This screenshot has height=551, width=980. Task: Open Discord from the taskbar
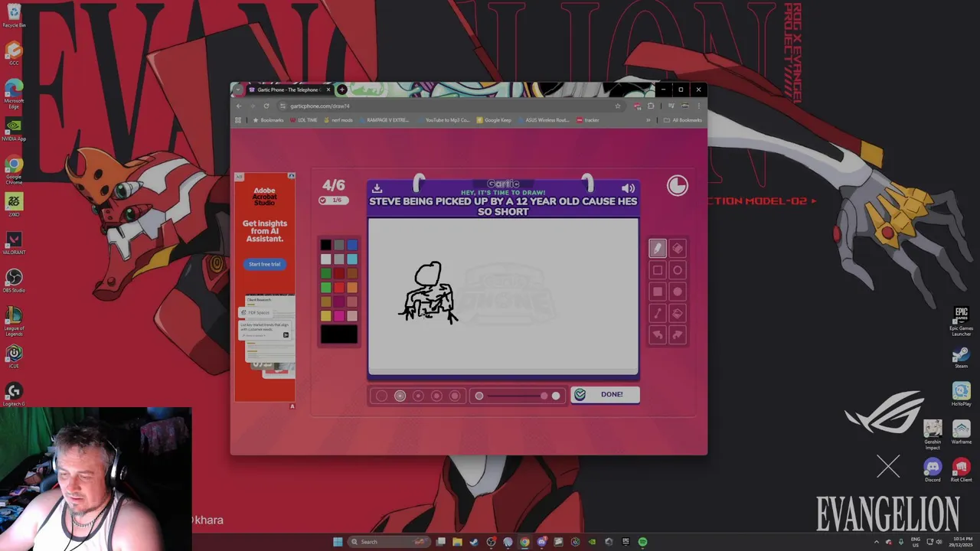coord(541,542)
